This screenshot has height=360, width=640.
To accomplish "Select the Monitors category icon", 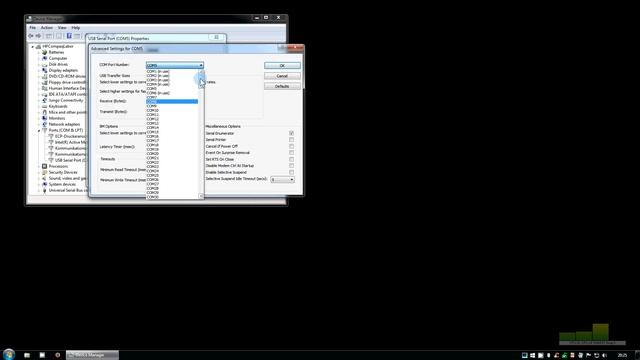I will (44, 118).
